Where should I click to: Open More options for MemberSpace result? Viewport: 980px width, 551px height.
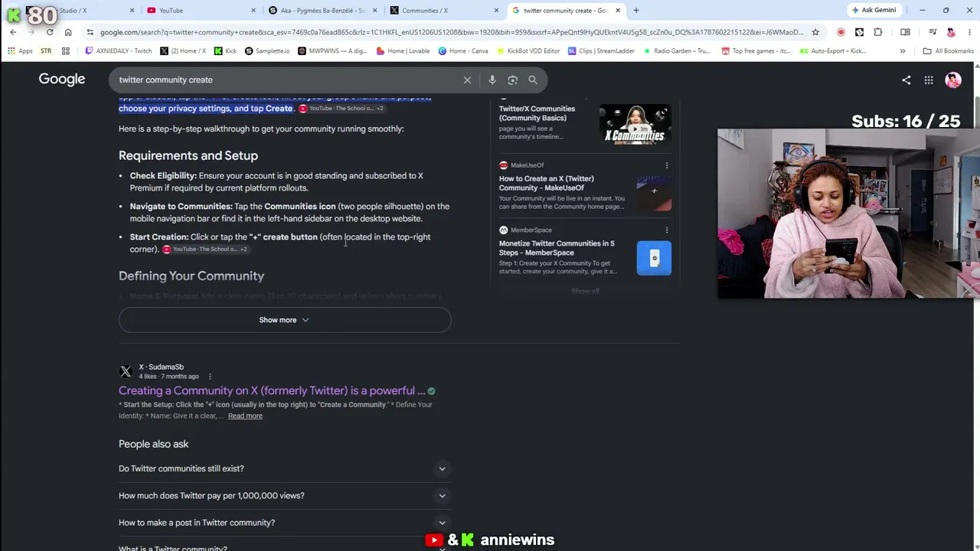[666, 230]
